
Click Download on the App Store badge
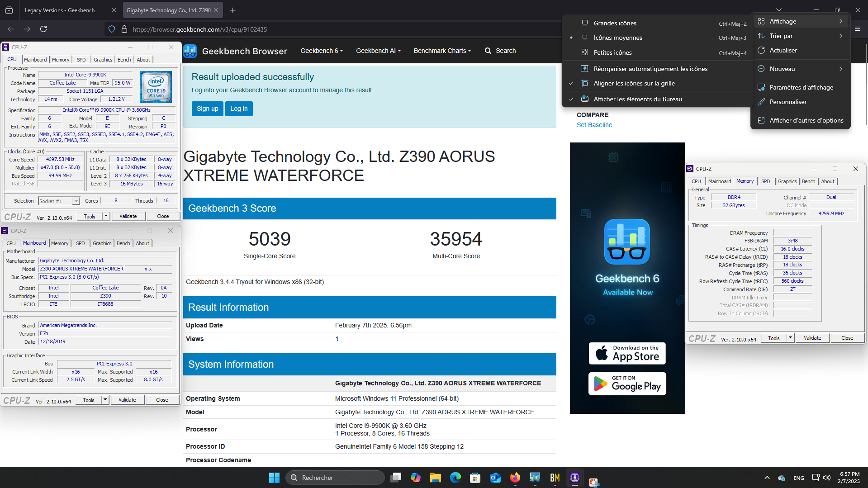627,353
